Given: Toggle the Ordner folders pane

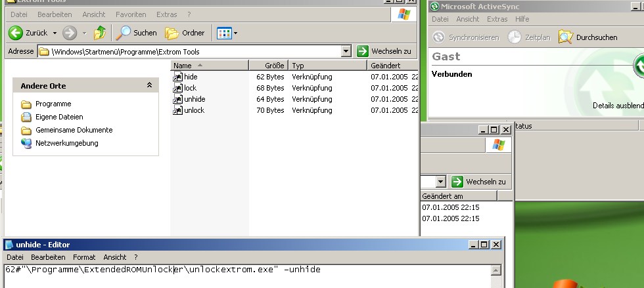Looking at the screenshot, I should (185, 33).
